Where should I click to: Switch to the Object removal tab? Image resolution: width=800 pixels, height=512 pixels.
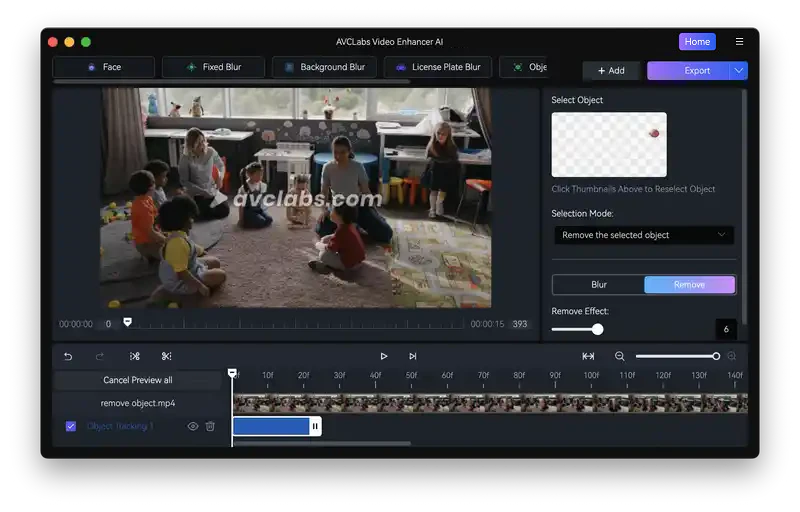coord(524,67)
